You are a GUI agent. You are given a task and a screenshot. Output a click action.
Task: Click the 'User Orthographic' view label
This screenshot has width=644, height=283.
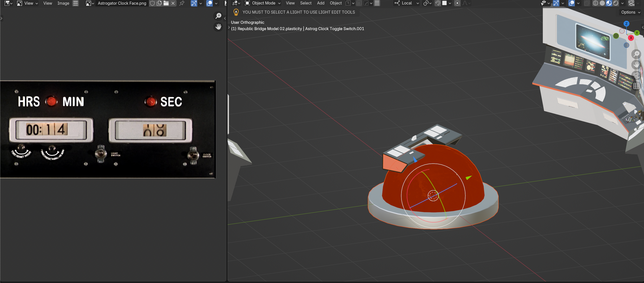pos(248,23)
